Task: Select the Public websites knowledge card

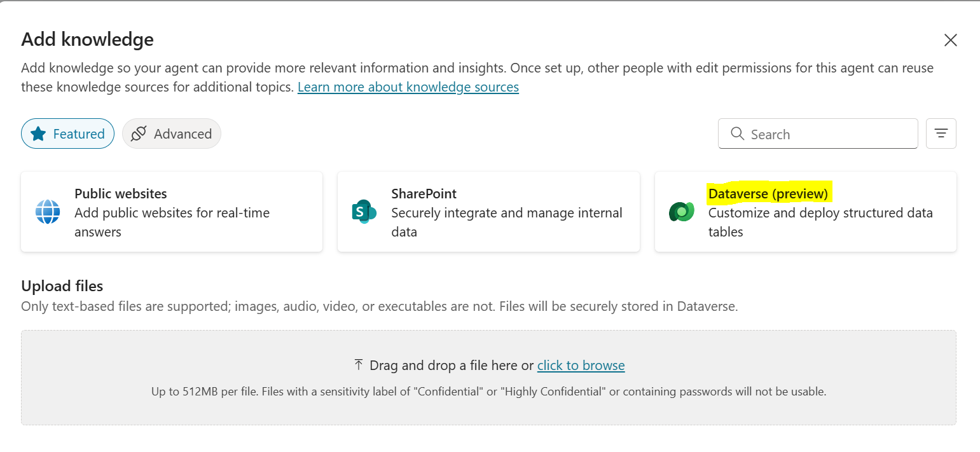Action: 172,212
